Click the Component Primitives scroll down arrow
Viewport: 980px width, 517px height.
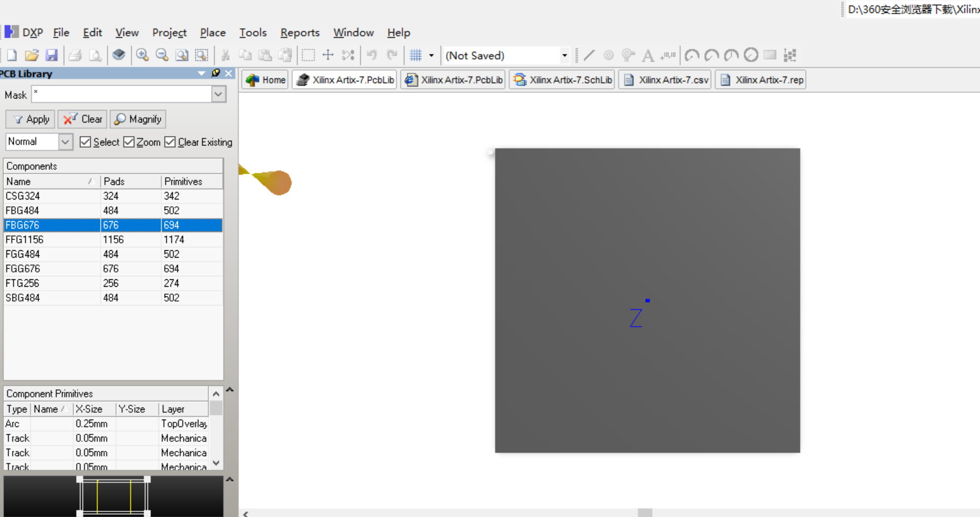(x=216, y=463)
